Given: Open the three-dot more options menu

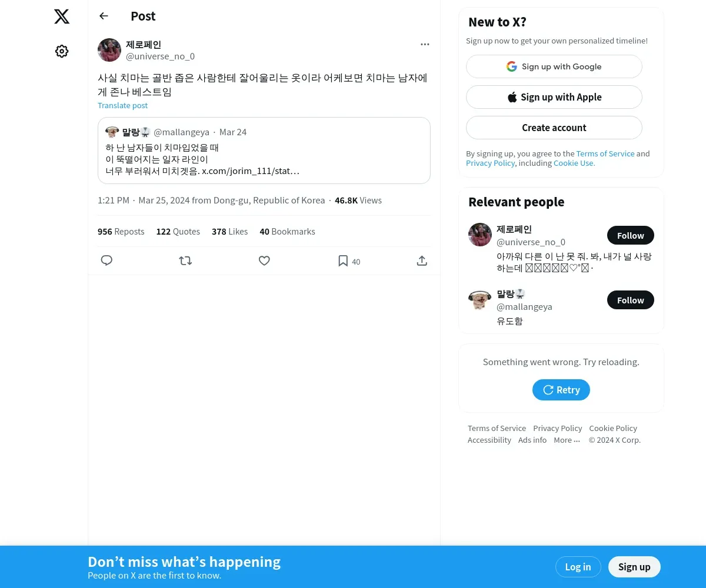Looking at the screenshot, I should (x=425, y=44).
